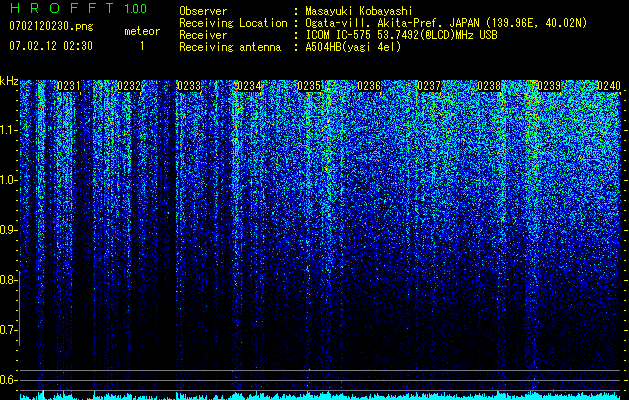Click the 'meteor' count label
The width and height of the screenshot is (629, 400).
click(142, 31)
